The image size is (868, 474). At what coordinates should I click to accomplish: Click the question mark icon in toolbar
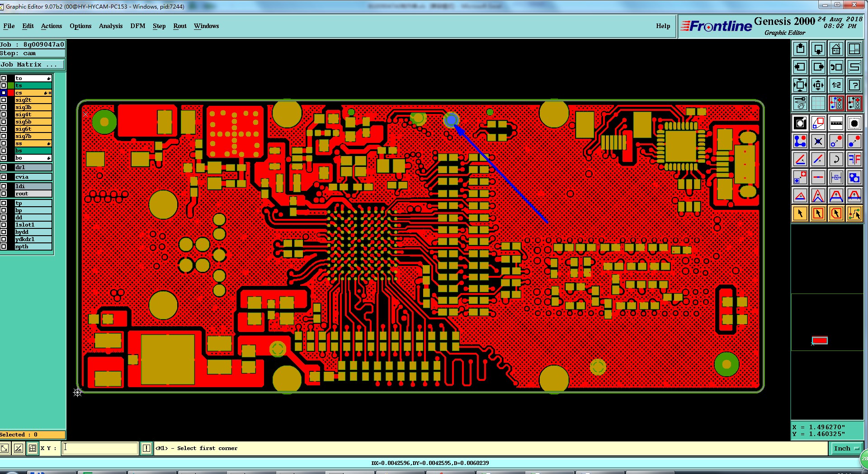[x=854, y=85]
